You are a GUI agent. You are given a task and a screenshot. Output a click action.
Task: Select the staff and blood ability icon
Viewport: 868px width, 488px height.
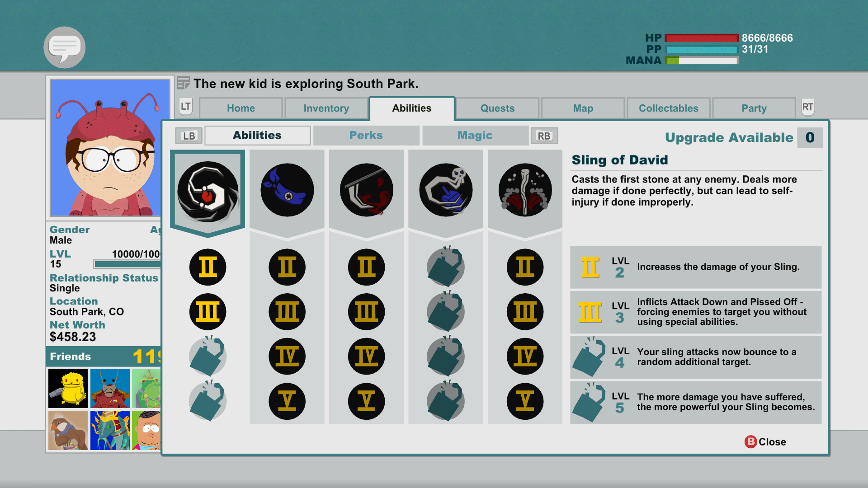367,190
